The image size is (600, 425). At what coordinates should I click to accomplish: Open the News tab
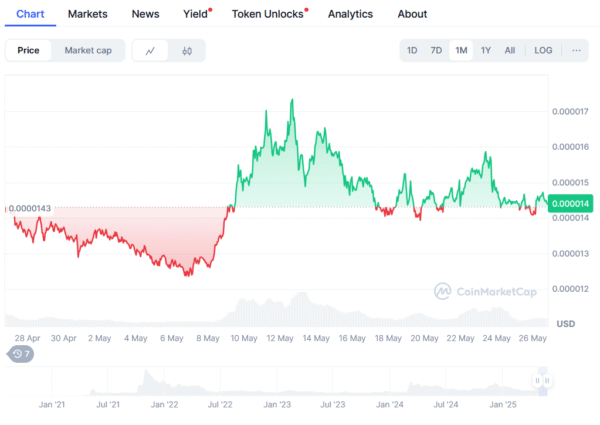[145, 14]
